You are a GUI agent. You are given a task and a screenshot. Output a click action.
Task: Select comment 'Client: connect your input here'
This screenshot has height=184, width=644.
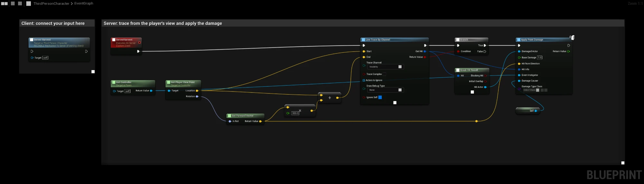click(53, 23)
